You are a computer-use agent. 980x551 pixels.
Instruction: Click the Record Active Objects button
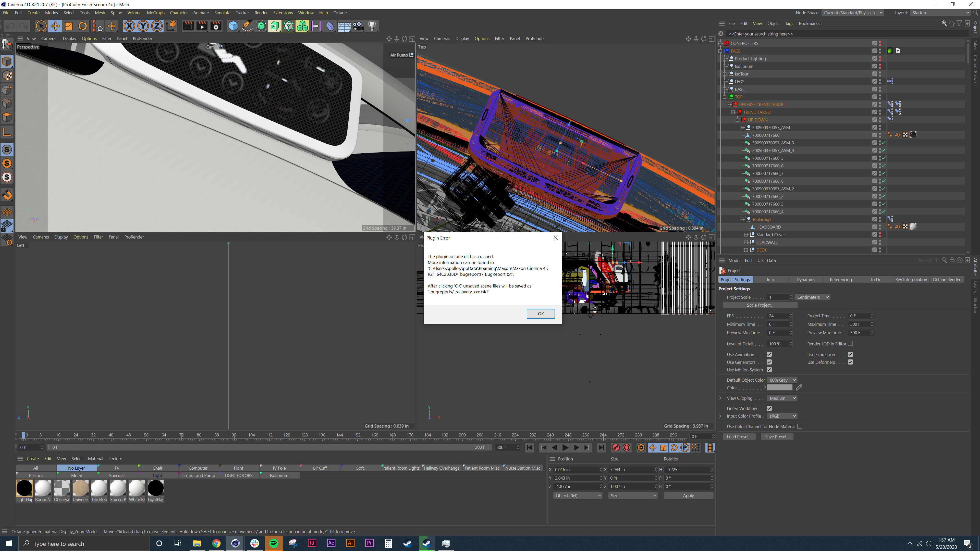(x=616, y=448)
